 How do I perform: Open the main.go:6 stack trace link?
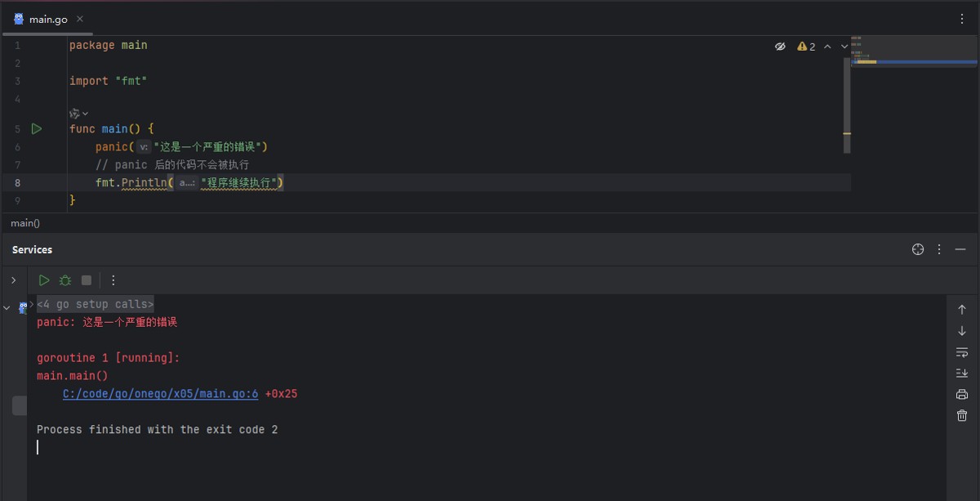(160, 394)
